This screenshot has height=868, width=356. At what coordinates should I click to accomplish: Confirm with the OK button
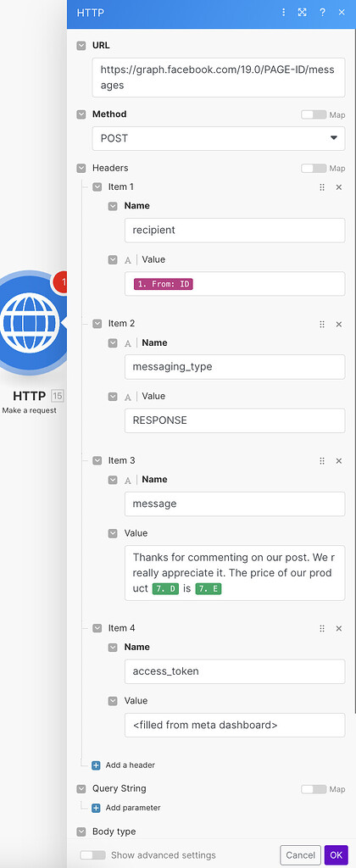336,855
